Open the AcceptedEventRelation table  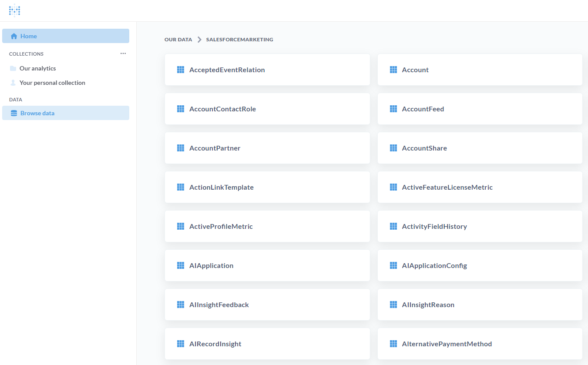click(227, 70)
